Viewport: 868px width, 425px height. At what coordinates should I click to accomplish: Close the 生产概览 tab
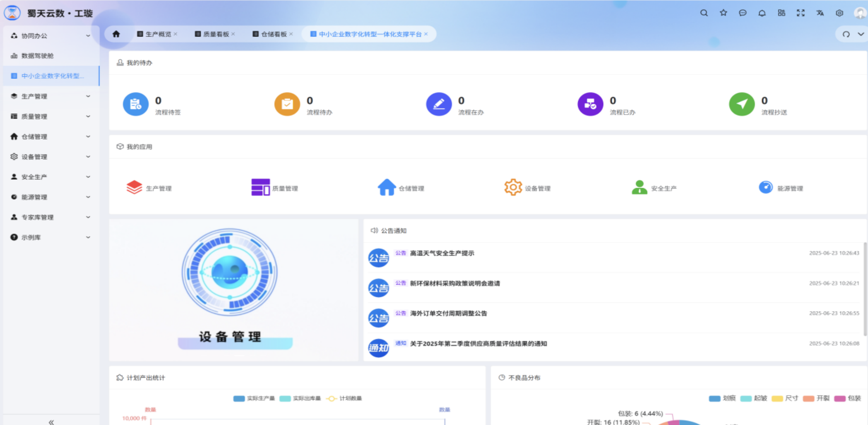176,34
